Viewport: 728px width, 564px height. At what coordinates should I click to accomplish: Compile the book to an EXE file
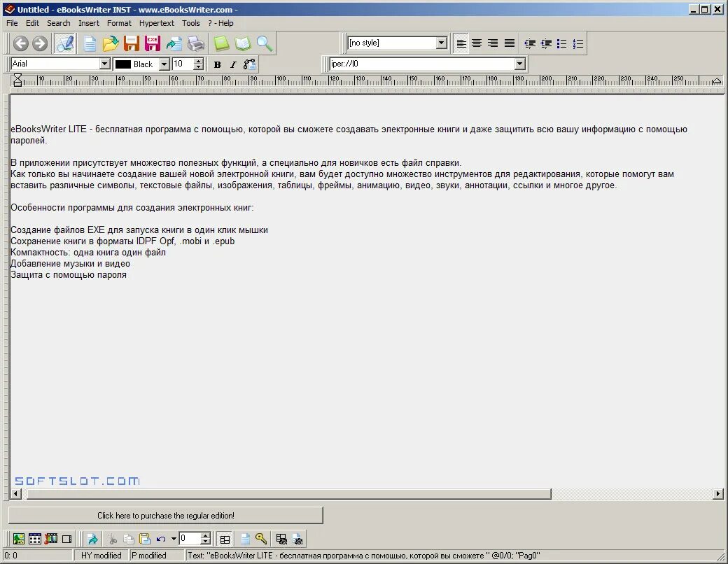[153, 43]
